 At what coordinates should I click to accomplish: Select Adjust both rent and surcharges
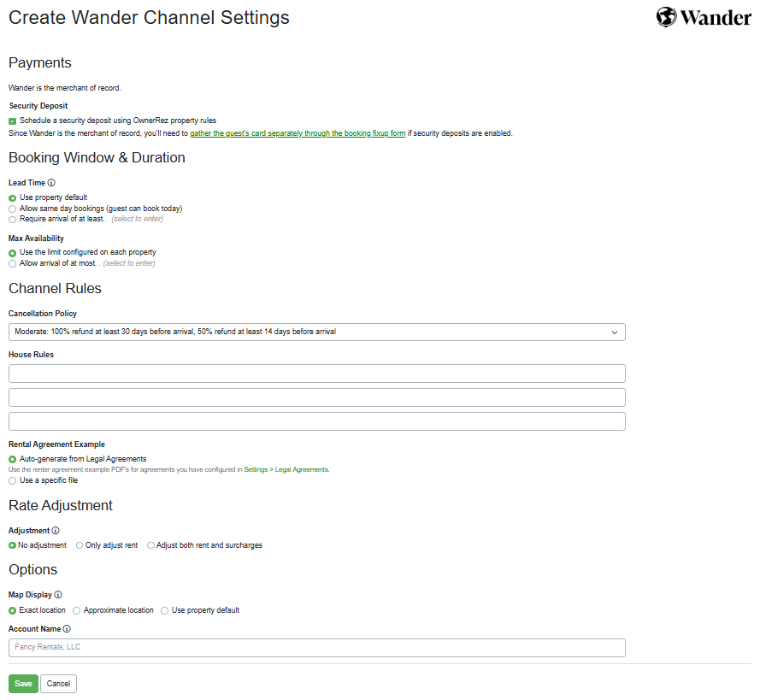coord(150,545)
